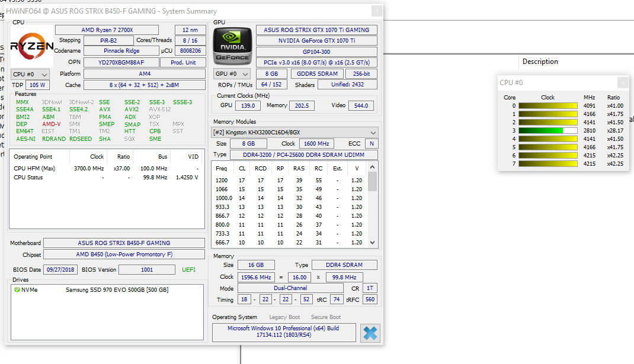The width and height of the screenshot is (634, 364).
Task: Open the GPU #0 selector dropdown
Action: [231, 74]
